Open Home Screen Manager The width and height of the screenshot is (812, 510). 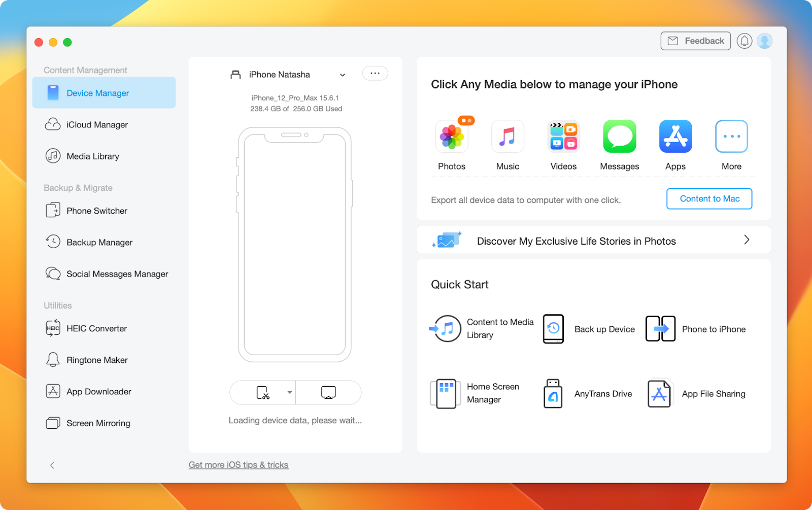[x=475, y=393]
